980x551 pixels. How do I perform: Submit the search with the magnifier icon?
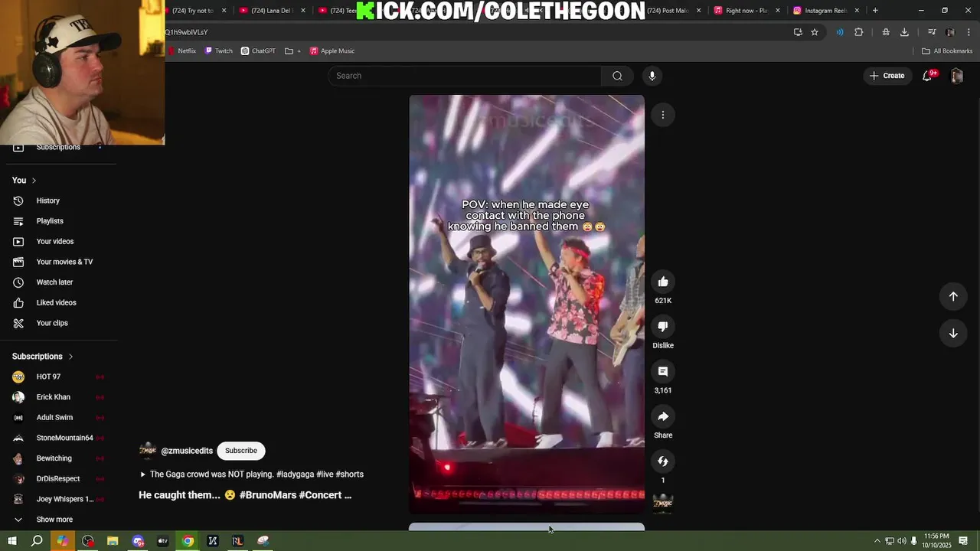pos(617,76)
